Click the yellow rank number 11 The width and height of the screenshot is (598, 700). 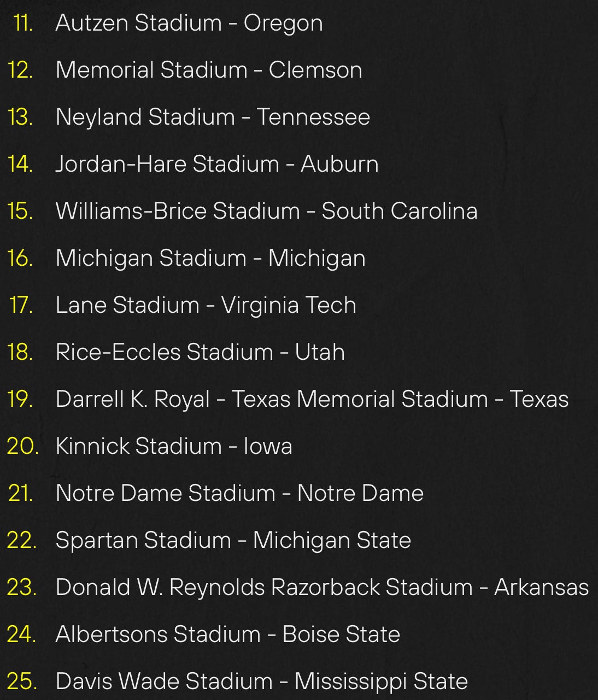click(23, 23)
